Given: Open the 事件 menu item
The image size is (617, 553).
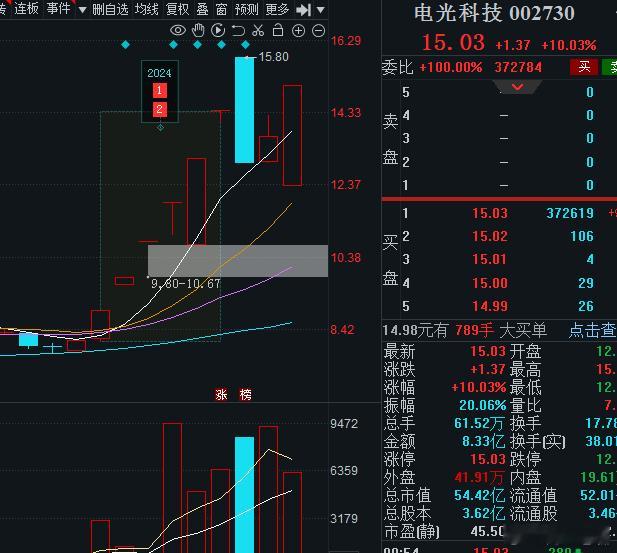Looking at the screenshot, I should [58, 8].
